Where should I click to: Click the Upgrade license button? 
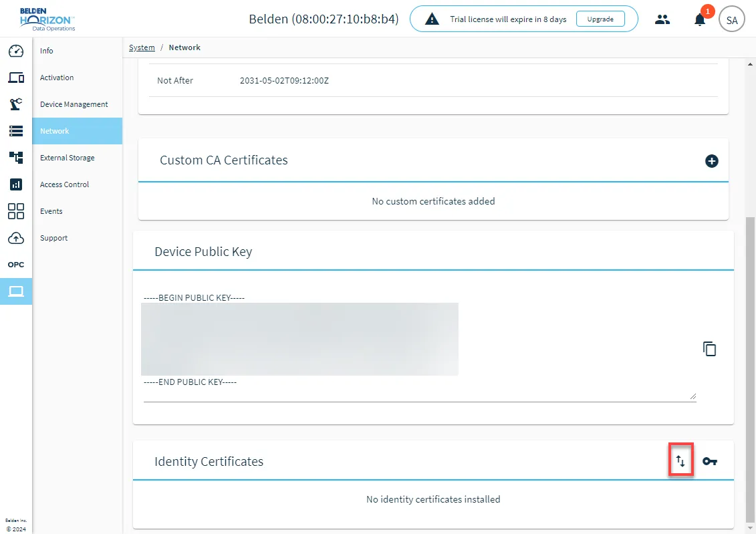[600, 19]
